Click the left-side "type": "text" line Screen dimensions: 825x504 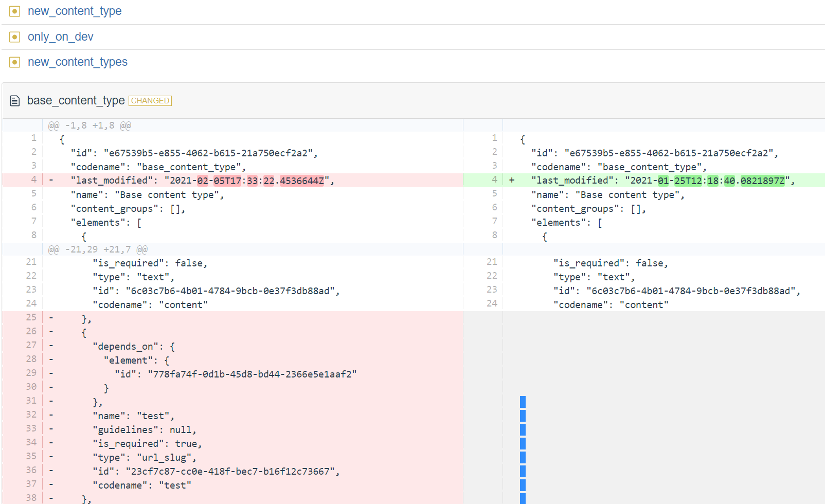[x=134, y=277]
